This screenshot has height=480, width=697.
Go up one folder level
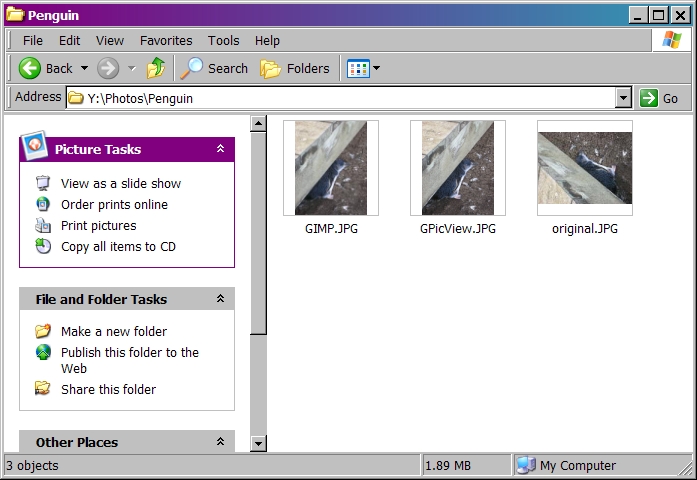[x=156, y=68]
